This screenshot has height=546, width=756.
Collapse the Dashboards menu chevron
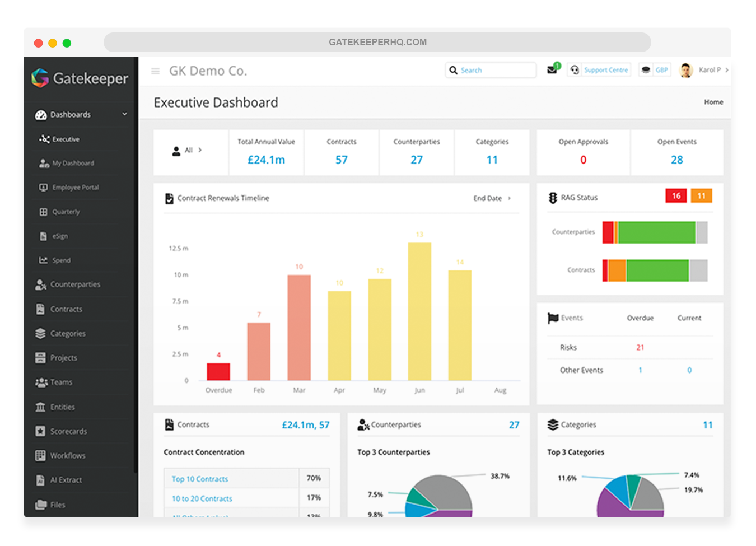tap(124, 114)
